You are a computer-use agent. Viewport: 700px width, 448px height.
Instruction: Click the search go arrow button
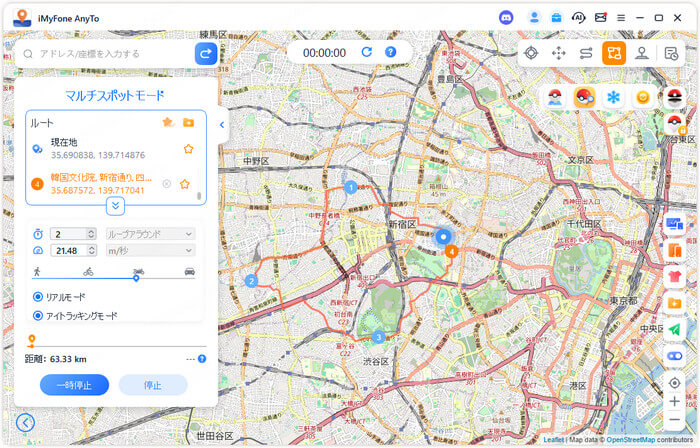click(206, 53)
